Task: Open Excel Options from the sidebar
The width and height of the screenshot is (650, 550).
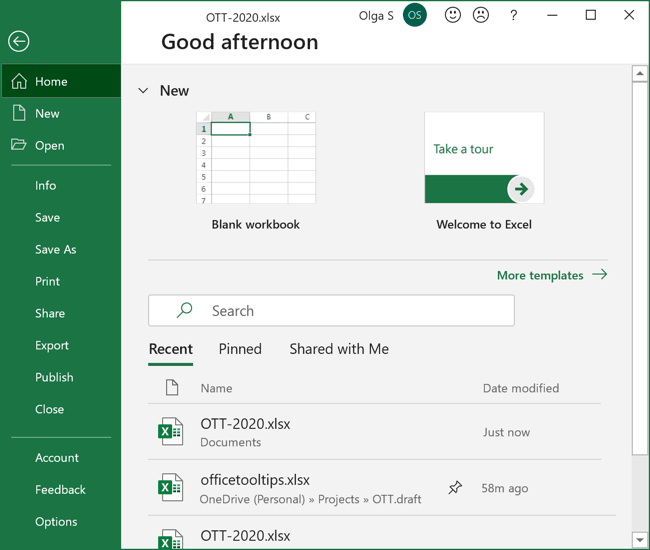Action: pos(56,521)
